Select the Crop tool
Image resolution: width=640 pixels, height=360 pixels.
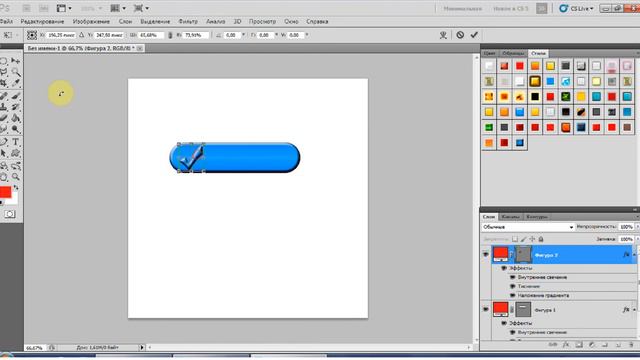(x=4, y=83)
